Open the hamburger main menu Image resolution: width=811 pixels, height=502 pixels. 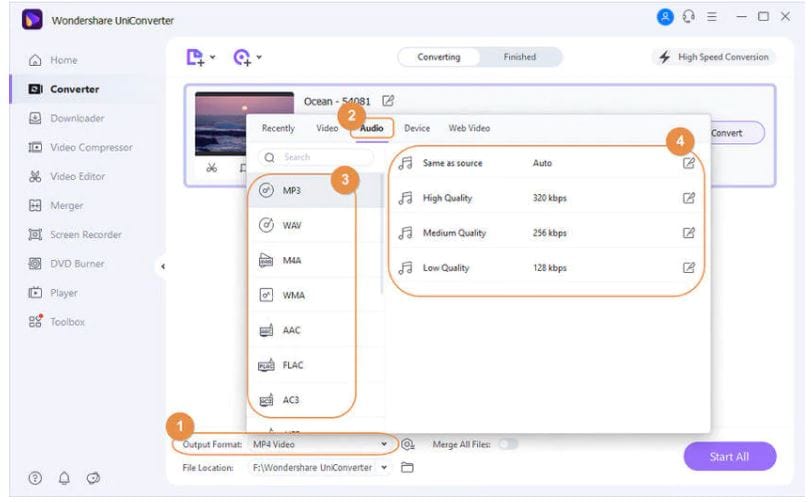[712, 17]
